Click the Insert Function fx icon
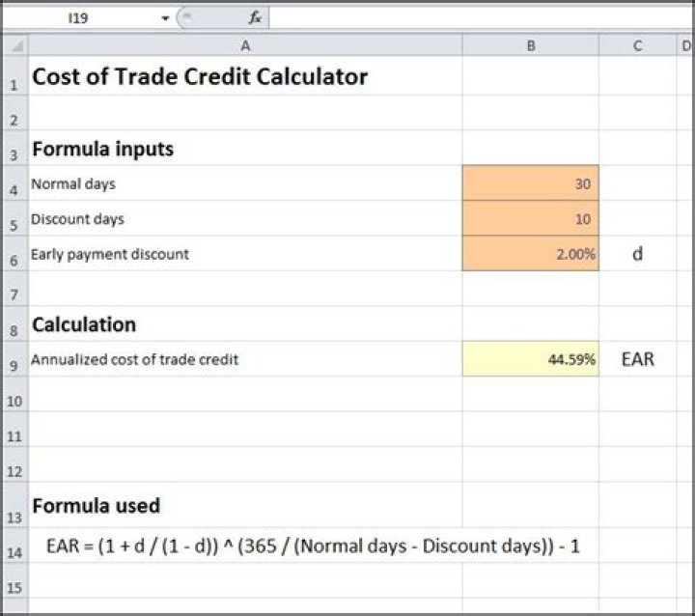This screenshot has width=695, height=616. click(x=255, y=17)
